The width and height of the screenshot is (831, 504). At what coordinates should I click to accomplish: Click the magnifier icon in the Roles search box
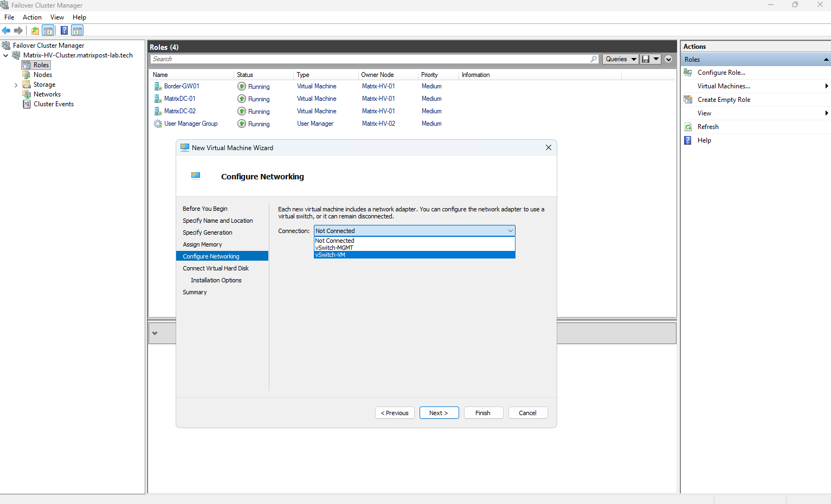coord(594,59)
